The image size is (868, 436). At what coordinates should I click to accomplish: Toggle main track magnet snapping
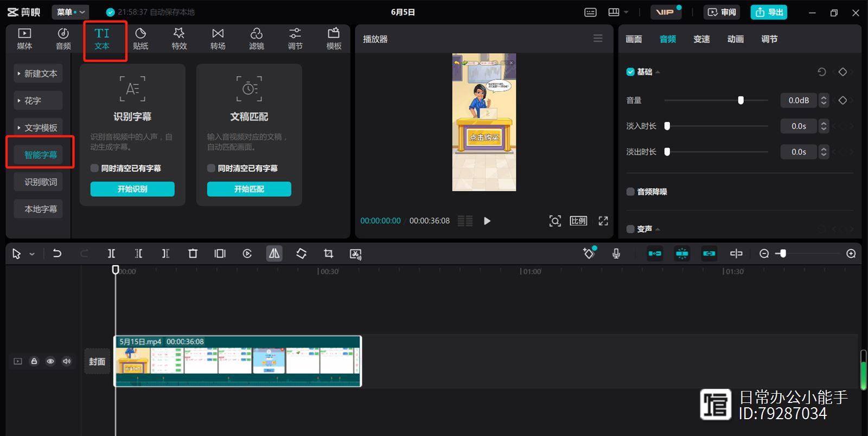click(655, 253)
